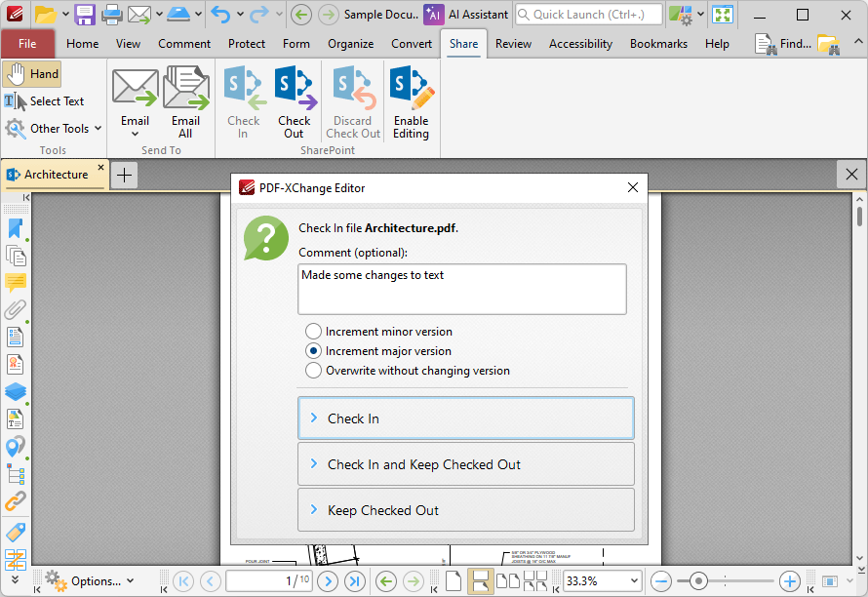Open the undo history dropdown arrow
Image resolution: width=868 pixels, height=597 pixels.
240,15
